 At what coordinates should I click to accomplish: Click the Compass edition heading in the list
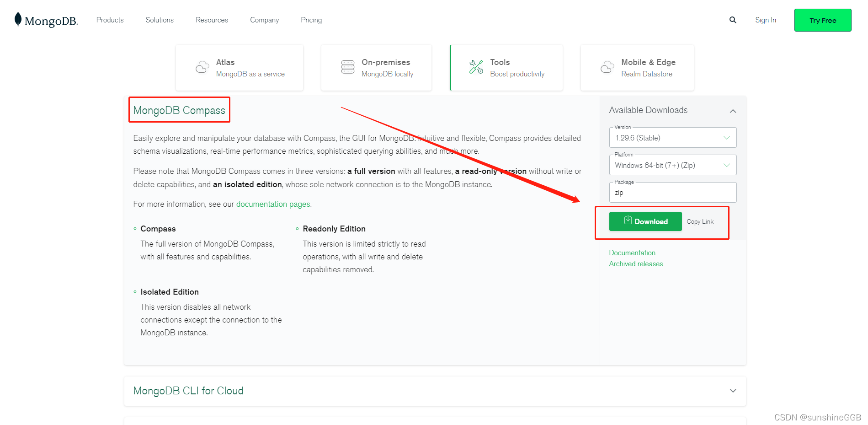158,229
